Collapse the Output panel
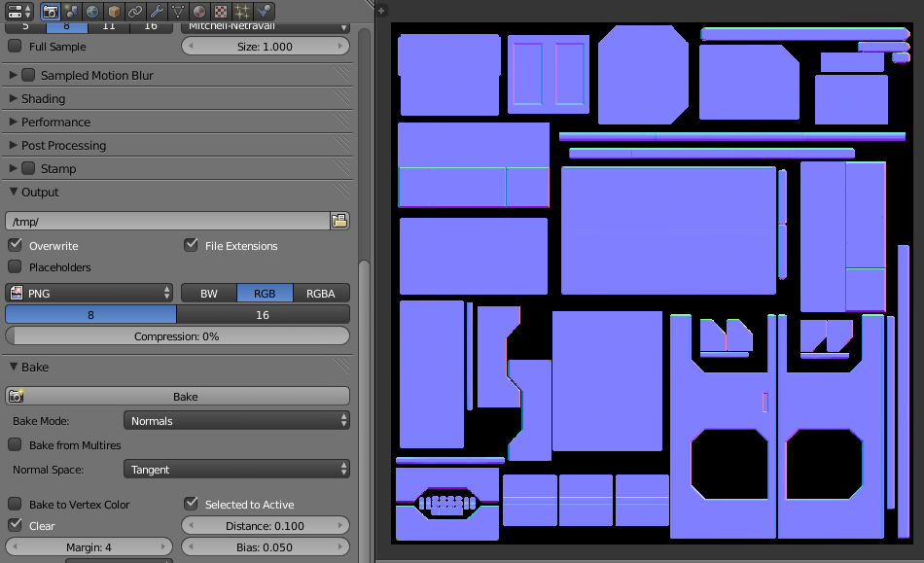Screen dimensions: 924x563 (13, 192)
